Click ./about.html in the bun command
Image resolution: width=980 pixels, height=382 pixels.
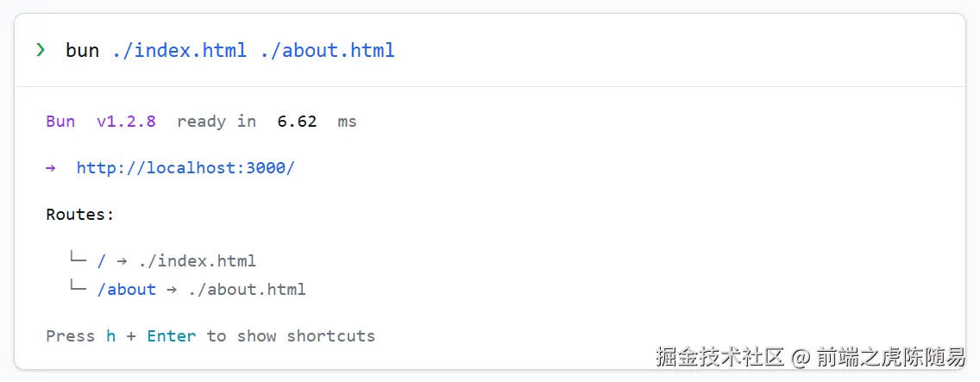[x=327, y=50]
